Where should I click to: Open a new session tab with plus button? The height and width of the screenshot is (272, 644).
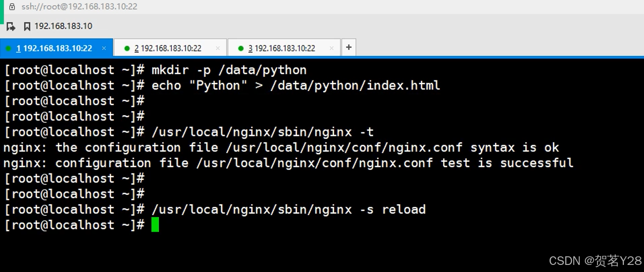[349, 48]
